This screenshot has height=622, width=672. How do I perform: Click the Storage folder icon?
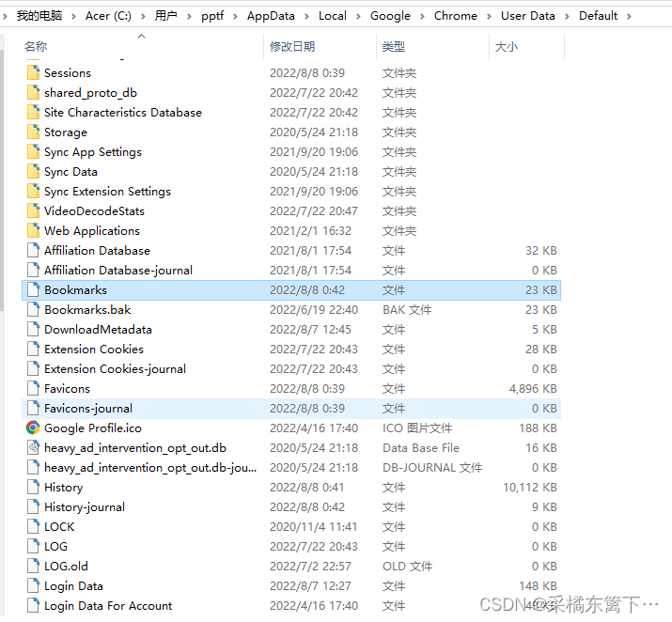[x=33, y=132]
